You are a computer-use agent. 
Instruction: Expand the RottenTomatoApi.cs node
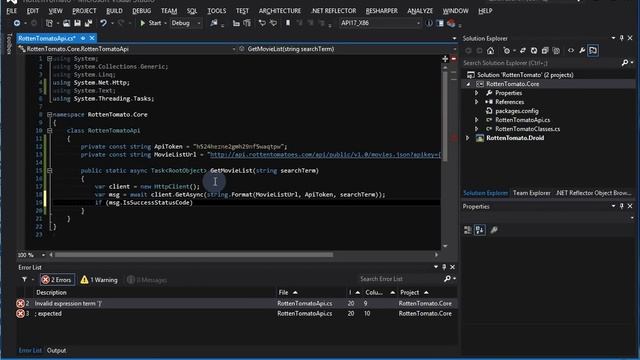pos(476,120)
